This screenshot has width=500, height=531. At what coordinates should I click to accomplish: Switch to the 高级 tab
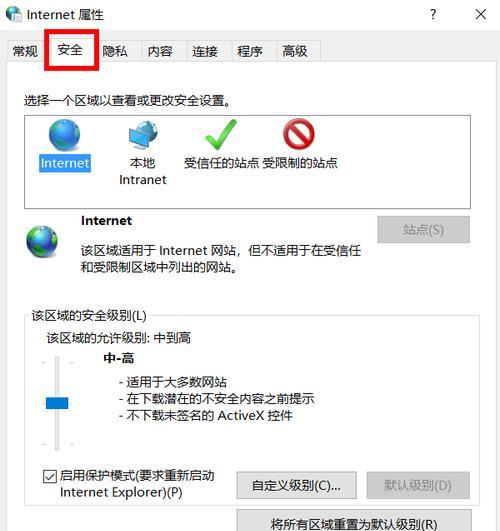point(295,51)
